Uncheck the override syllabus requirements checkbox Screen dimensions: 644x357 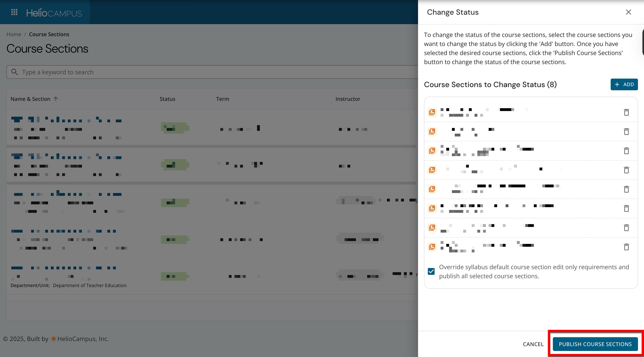(x=431, y=271)
